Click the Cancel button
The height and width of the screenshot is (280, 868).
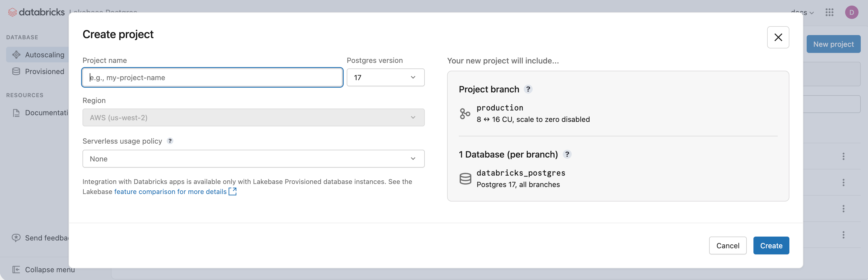(728, 246)
